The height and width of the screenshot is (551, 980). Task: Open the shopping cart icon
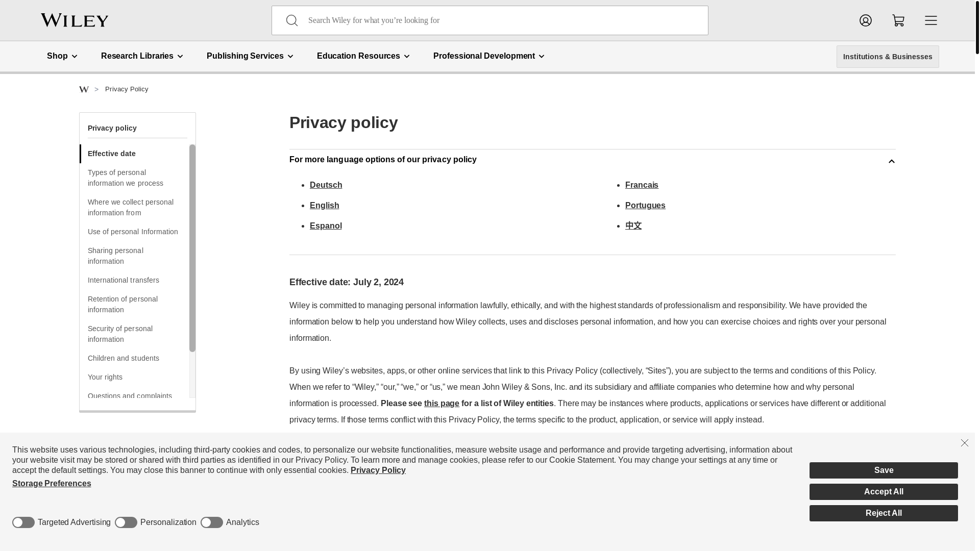898,20
